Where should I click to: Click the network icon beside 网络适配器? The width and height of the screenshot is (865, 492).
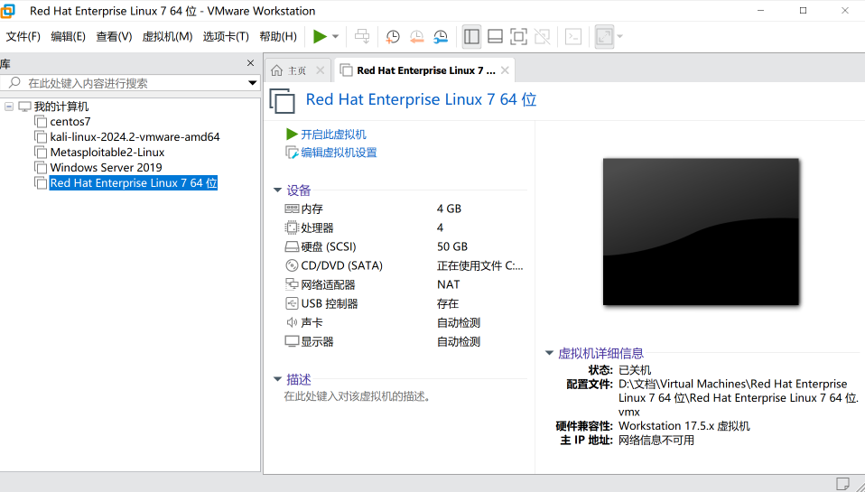coord(291,284)
